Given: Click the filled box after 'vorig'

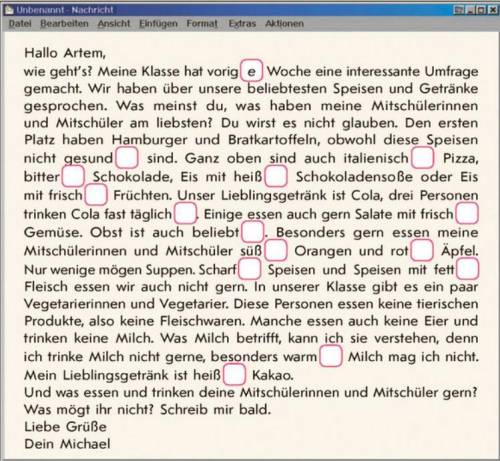Looking at the screenshot, I should tap(252, 70).
